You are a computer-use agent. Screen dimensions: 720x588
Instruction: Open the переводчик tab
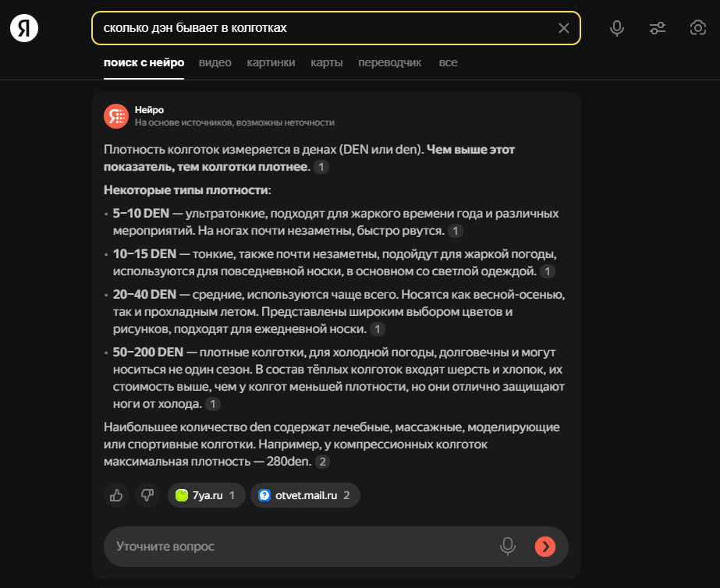[390, 62]
